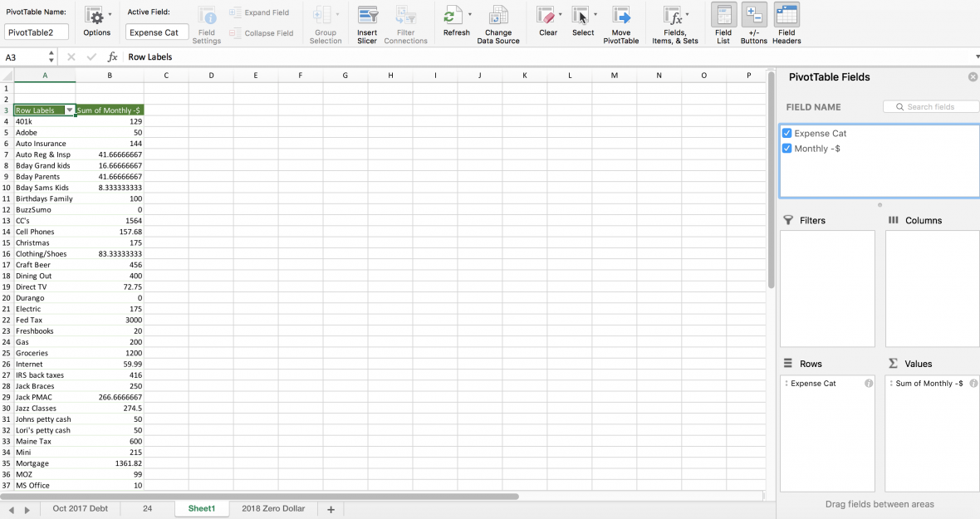This screenshot has height=519, width=980.
Task: Click the Filters area label
Action: click(x=812, y=220)
